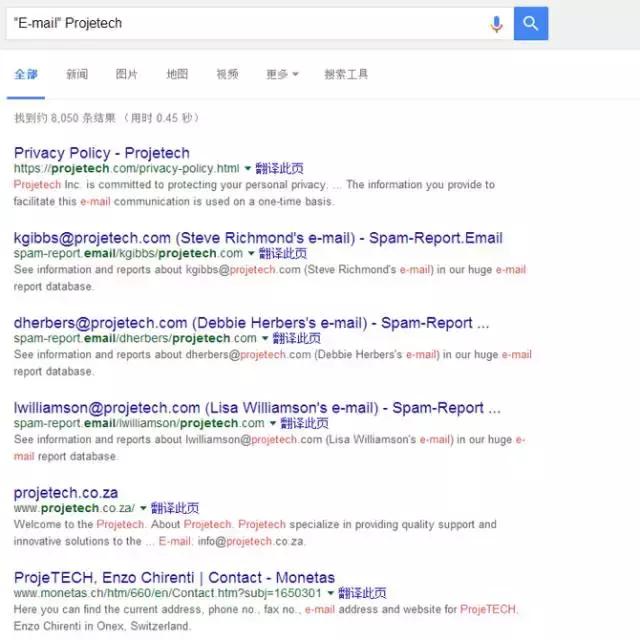Open the dherbers@projetech.com search result
Screen dimensions: 640x640
click(x=251, y=323)
